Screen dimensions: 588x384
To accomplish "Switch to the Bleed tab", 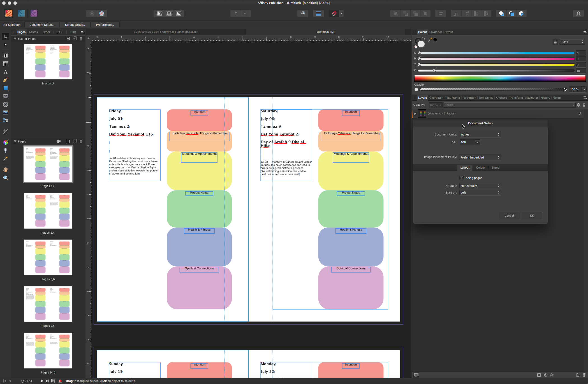I will pyautogui.click(x=495, y=168).
